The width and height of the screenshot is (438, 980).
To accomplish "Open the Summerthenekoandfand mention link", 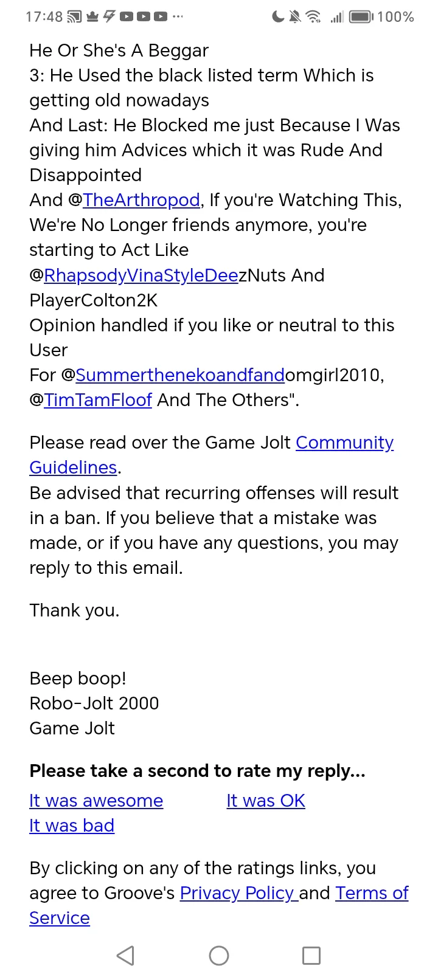I will (180, 375).
